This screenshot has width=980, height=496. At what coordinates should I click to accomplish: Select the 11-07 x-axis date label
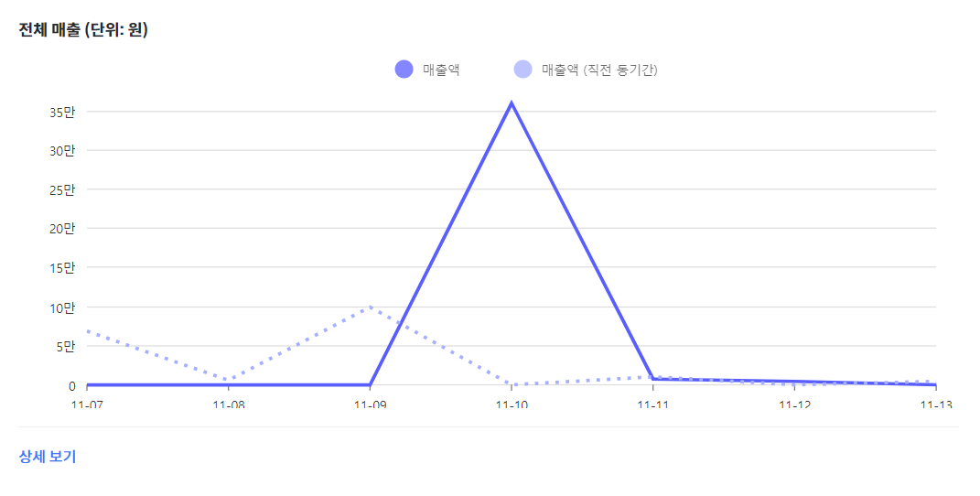pos(87,404)
